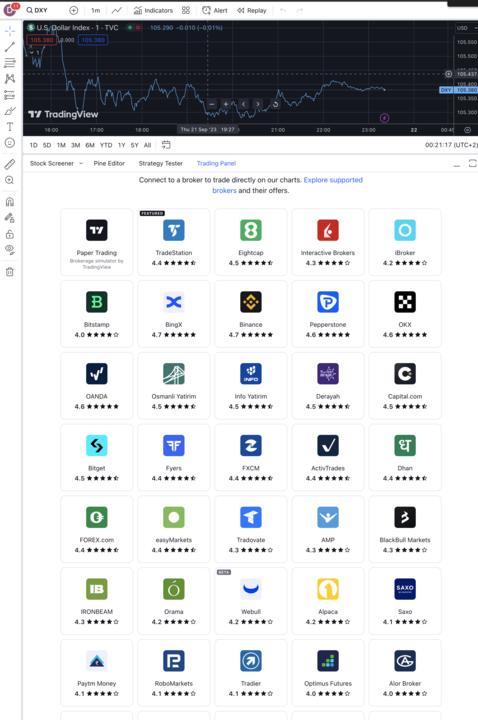Select the ruler measure tool
The width and height of the screenshot is (478, 720).
(x=10, y=164)
